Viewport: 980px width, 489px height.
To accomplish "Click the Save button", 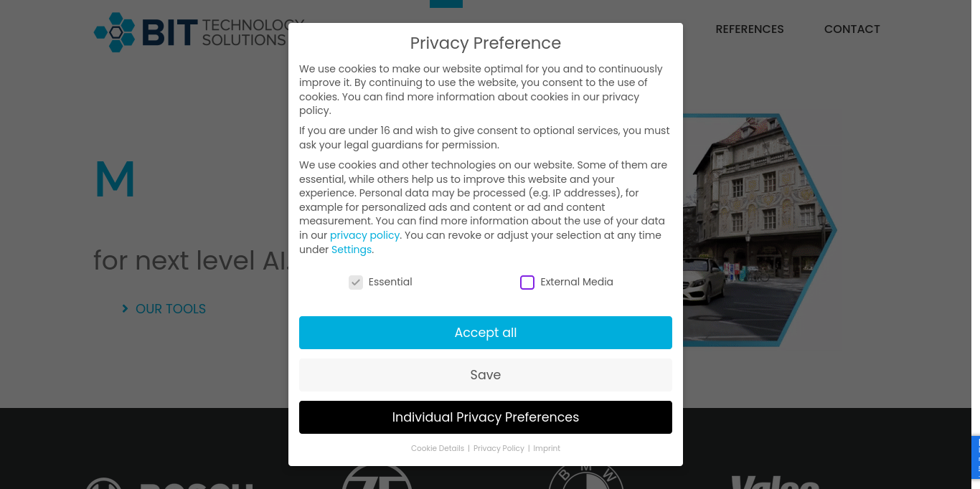I will [x=486, y=375].
